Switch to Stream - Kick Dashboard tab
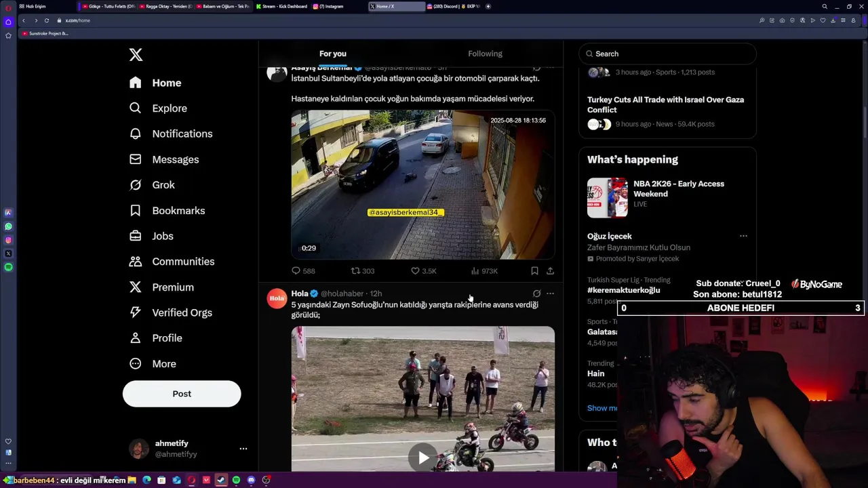 [282, 6]
